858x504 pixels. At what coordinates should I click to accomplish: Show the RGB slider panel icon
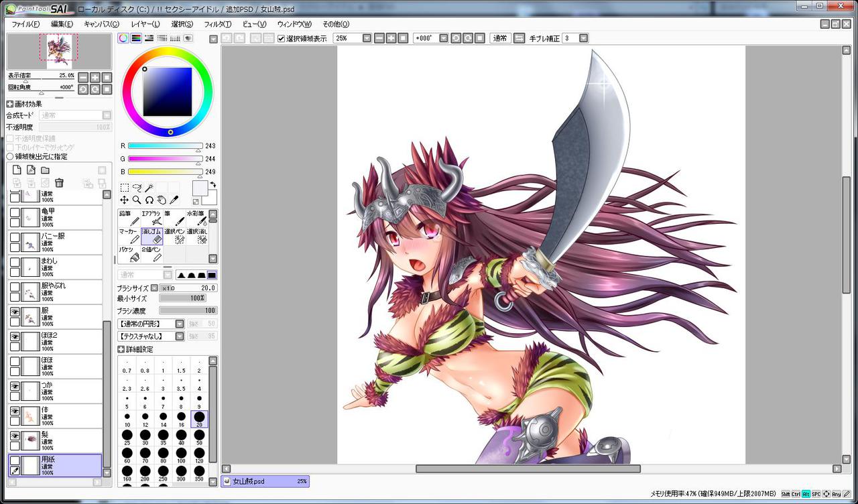coord(136,38)
